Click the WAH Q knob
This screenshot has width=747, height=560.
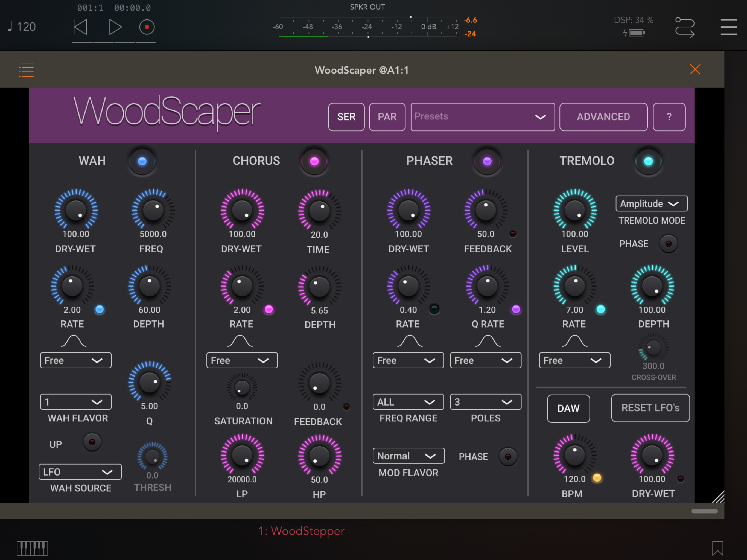coord(149,383)
